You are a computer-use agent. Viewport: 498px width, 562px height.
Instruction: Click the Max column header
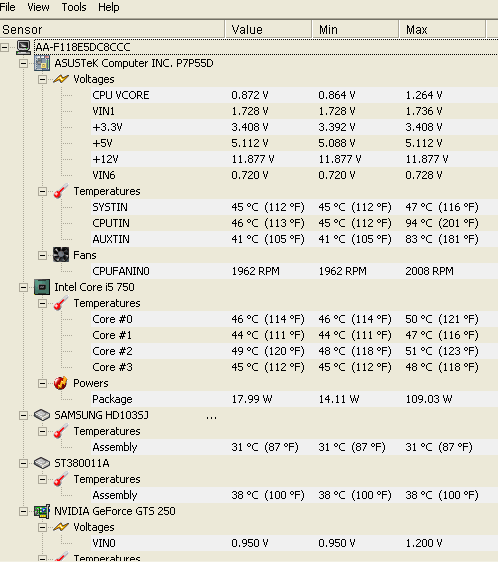click(x=442, y=29)
